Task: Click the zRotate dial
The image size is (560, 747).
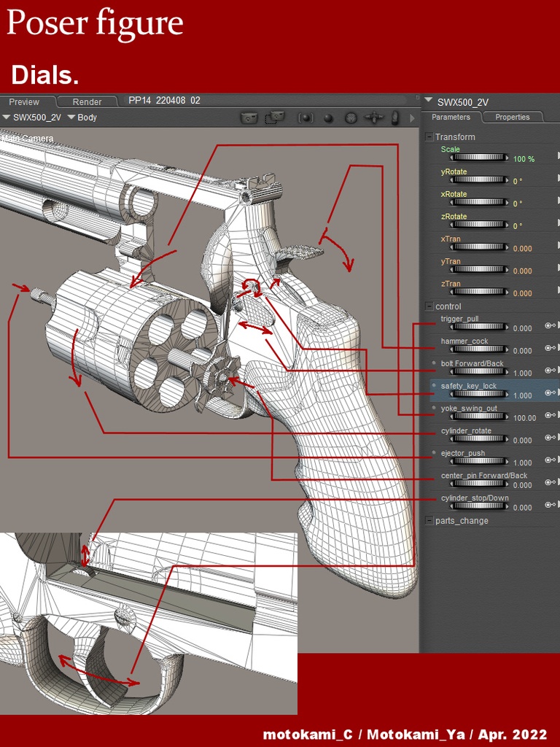Action: tap(479, 225)
